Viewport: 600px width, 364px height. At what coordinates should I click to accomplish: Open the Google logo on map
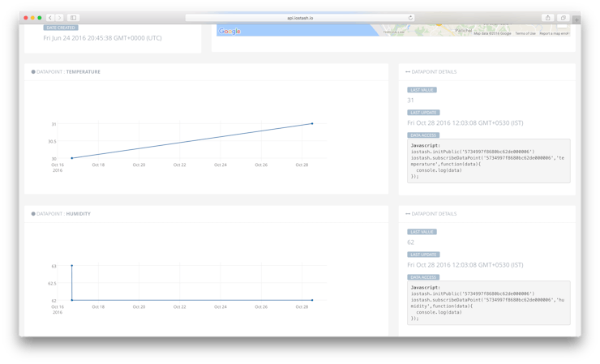229,31
